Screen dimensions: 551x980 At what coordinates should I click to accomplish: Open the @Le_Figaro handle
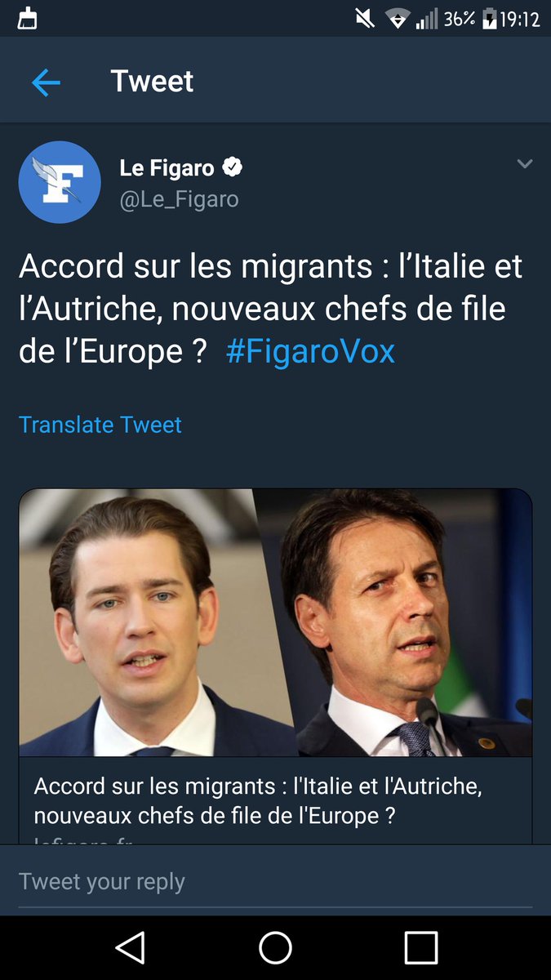(x=180, y=199)
